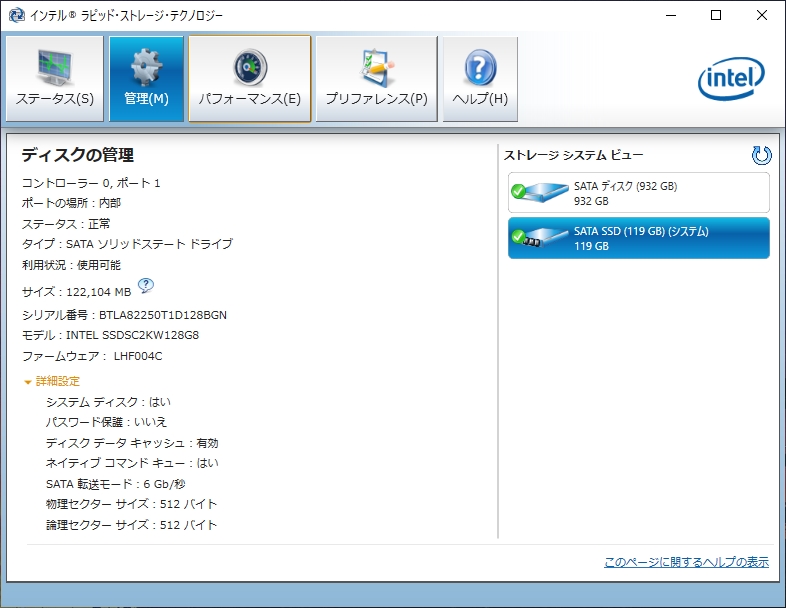Click the ステータス: 正常 line

pos(66,224)
